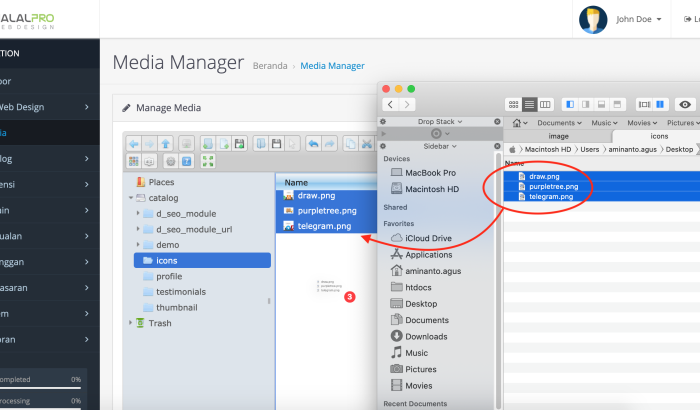Click the copy icon in elFinder toolbar

click(x=351, y=144)
